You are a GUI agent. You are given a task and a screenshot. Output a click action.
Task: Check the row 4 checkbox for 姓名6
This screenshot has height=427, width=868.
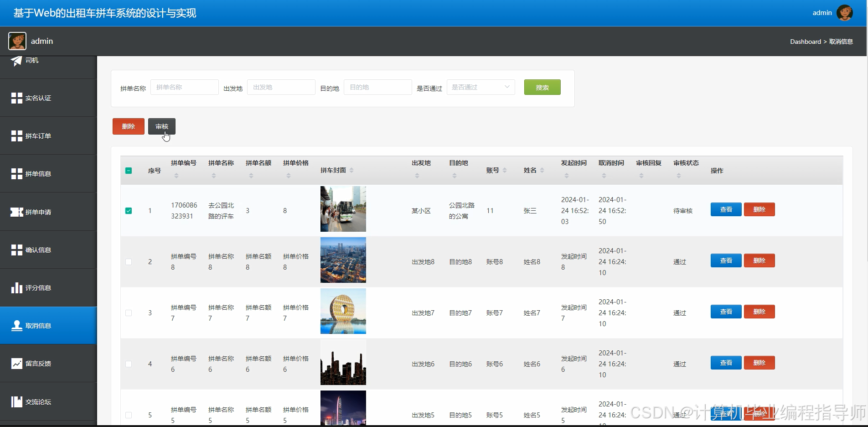pos(129,364)
